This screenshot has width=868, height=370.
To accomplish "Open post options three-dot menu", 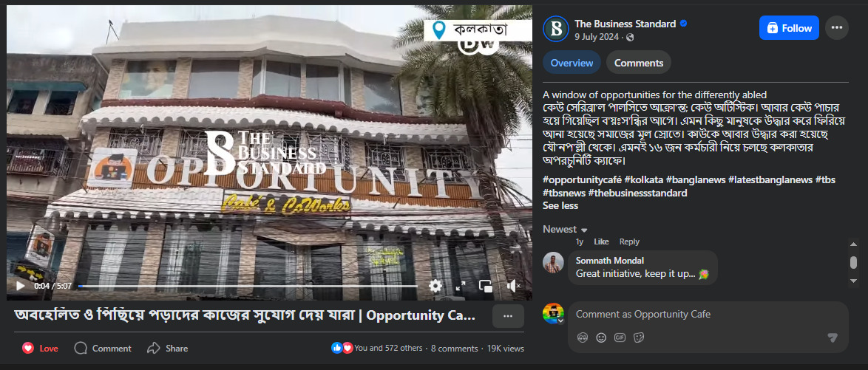I will click(836, 27).
